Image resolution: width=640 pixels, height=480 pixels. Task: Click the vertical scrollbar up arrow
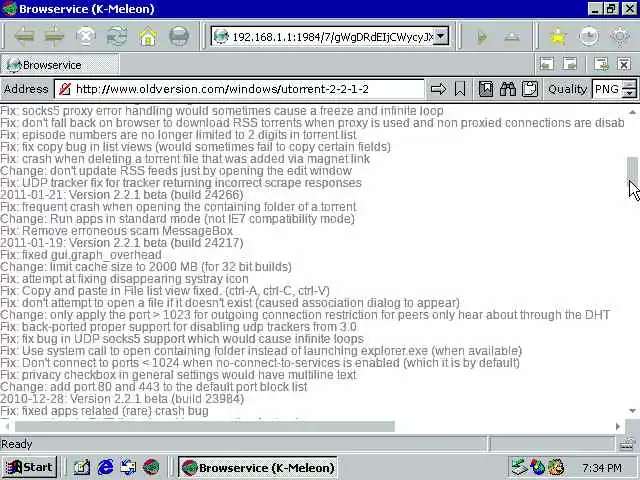[x=632, y=112]
